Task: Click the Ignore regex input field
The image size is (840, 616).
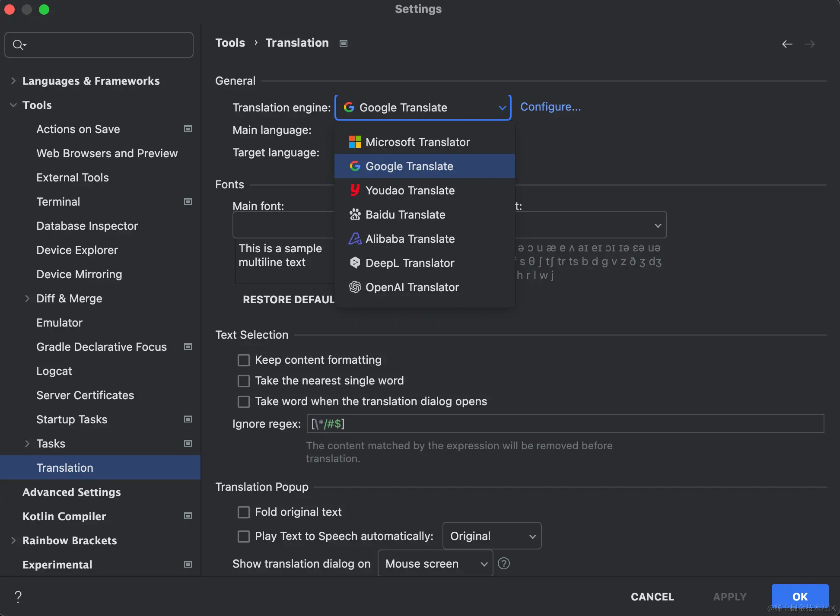Action: (x=565, y=424)
